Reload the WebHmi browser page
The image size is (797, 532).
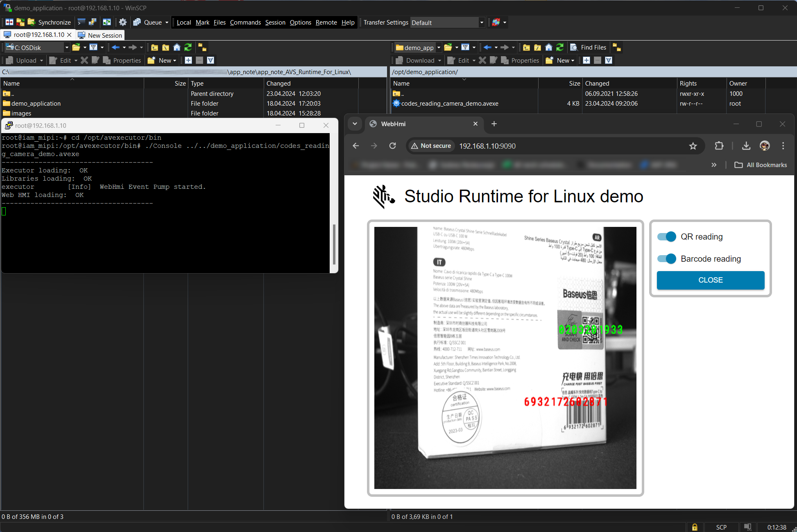pos(392,146)
